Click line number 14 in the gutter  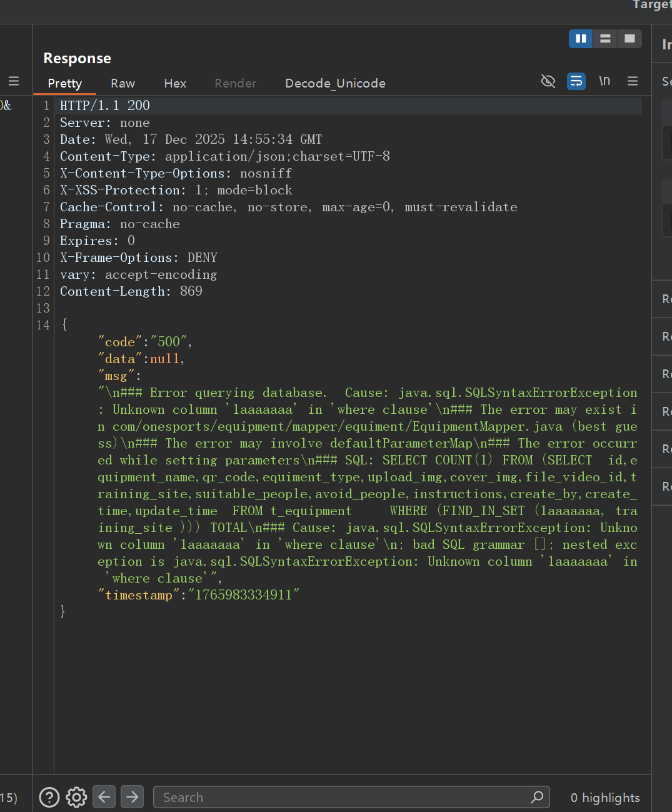(43, 325)
